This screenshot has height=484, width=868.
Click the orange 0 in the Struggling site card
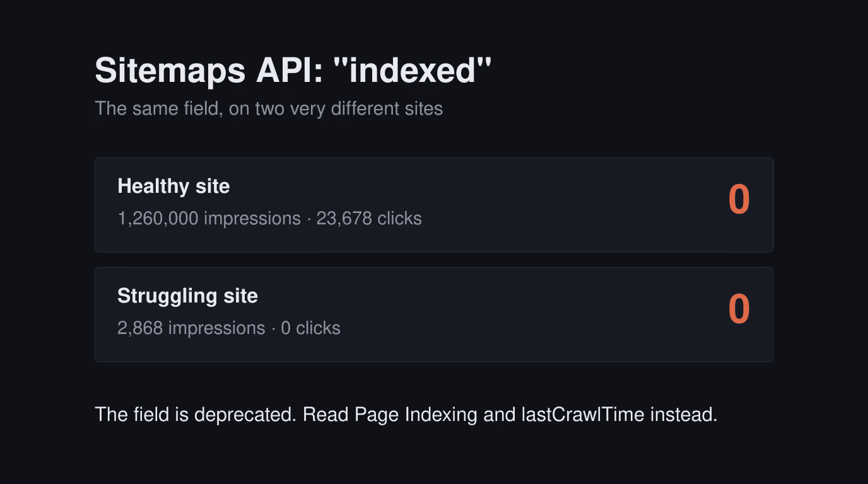click(x=739, y=310)
